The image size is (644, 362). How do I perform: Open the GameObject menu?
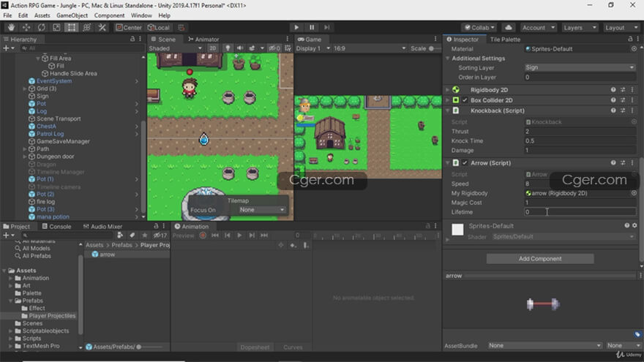coord(72,15)
